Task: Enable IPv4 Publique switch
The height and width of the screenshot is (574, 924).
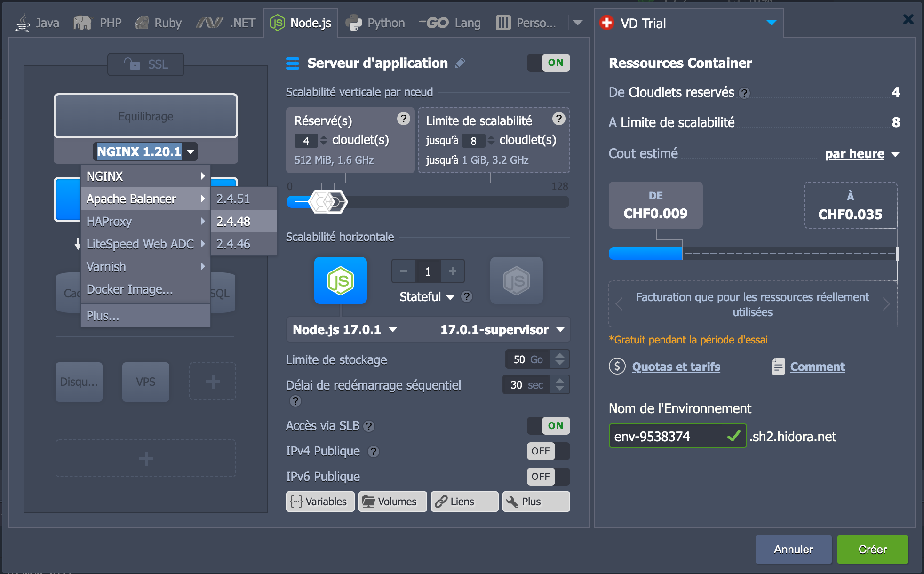Action: [x=549, y=451]
